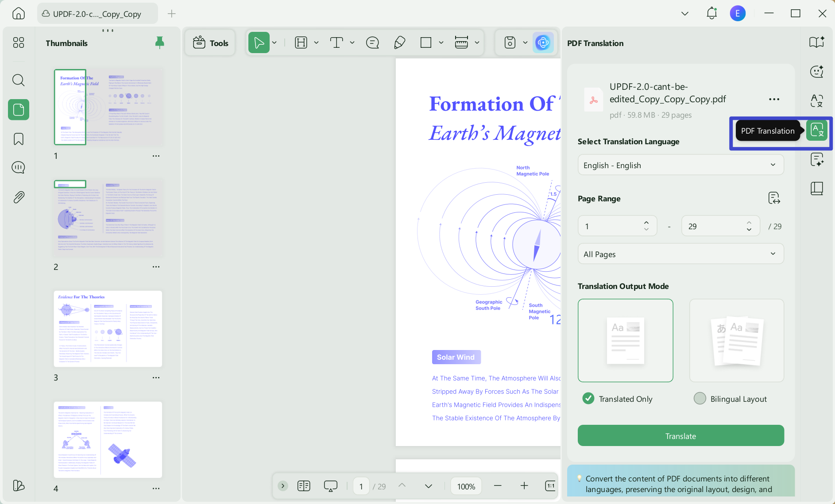Select the pencil drawing tool

click(400, 43)
